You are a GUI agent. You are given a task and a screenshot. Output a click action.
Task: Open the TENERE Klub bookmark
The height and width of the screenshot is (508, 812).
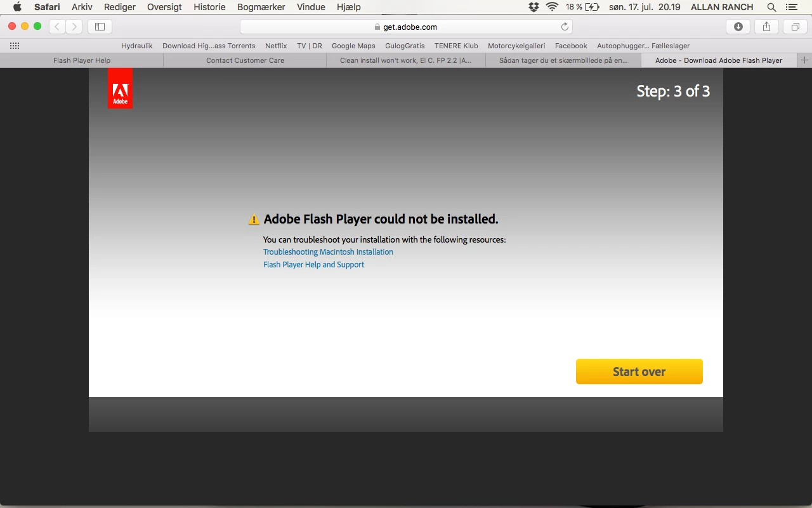point(456,46)
